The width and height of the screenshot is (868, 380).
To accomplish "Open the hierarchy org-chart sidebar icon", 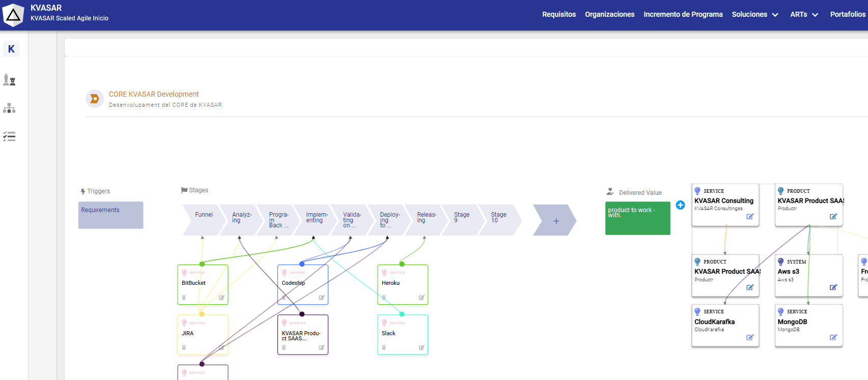I will tap(9, 108).
